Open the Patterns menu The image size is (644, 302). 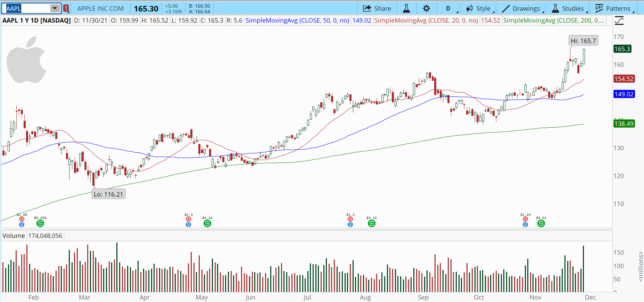pos(613,8)
